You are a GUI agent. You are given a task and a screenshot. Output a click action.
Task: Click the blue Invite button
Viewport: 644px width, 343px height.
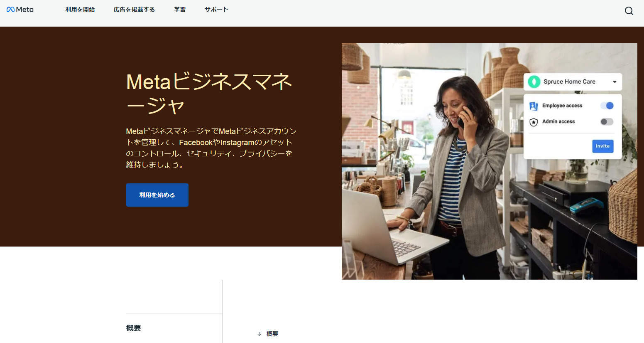point(602,146)
